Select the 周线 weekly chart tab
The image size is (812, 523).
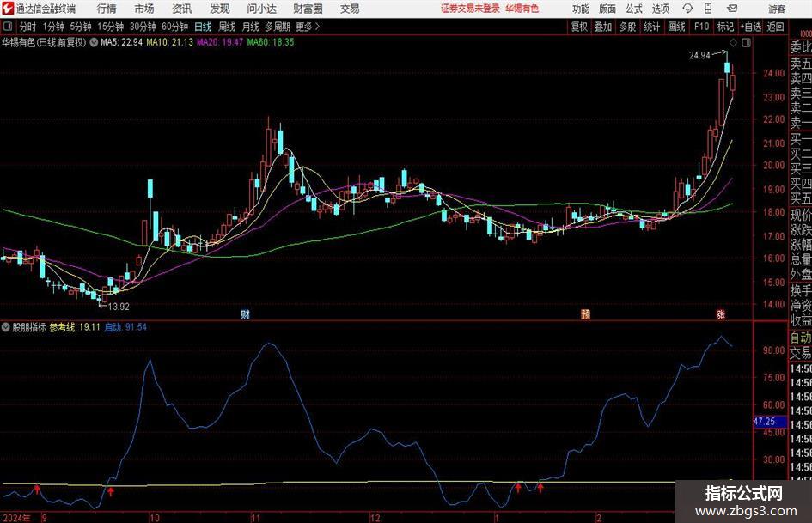click(x=227, y=27)
